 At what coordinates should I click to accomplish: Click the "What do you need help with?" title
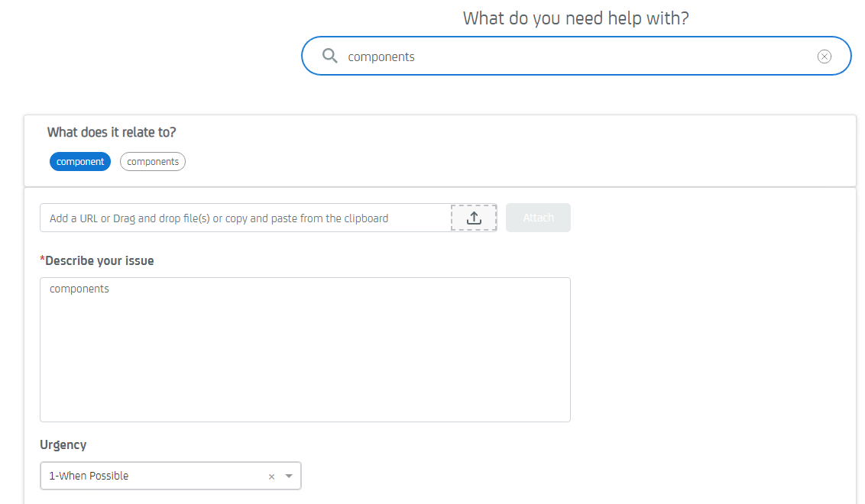click(x=575, y=18)
